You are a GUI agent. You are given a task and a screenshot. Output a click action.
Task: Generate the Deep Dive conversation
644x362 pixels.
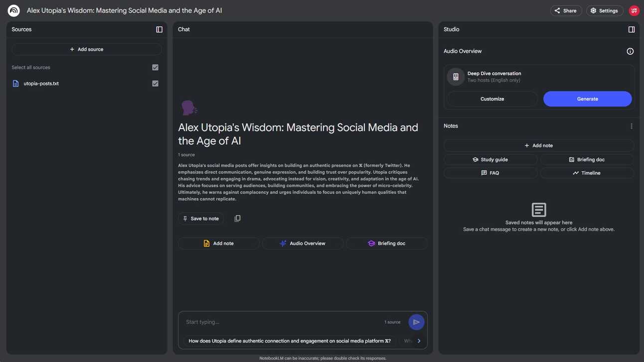(587, 99)
